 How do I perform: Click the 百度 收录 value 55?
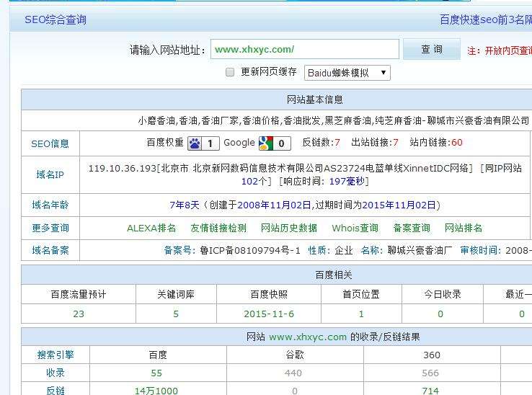(156, 373)
